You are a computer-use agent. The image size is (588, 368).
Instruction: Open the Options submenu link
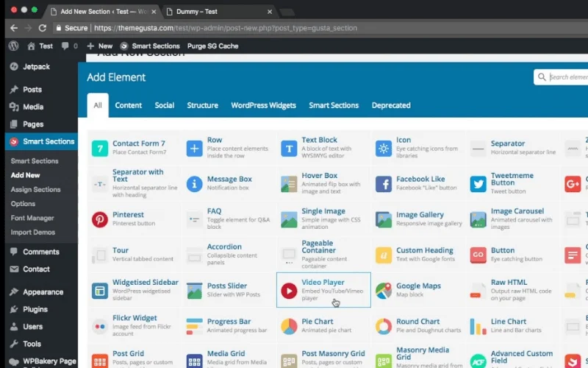[23, 204]
